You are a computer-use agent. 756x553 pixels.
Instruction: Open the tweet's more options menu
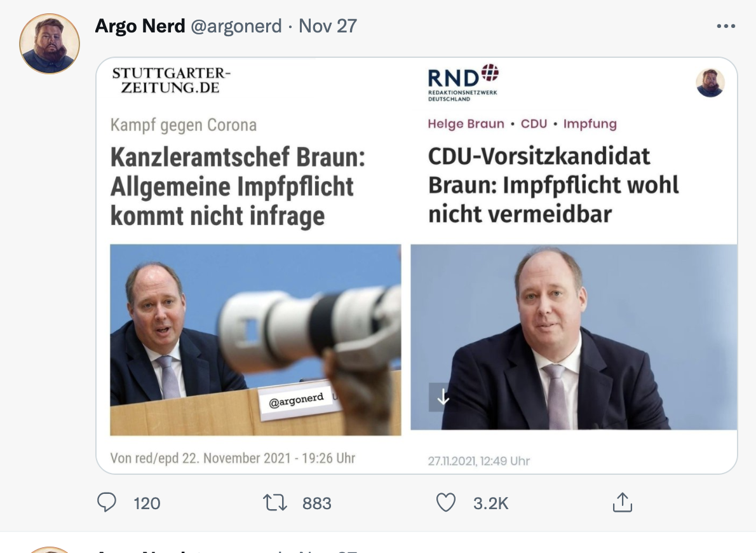tap(725, 26)
